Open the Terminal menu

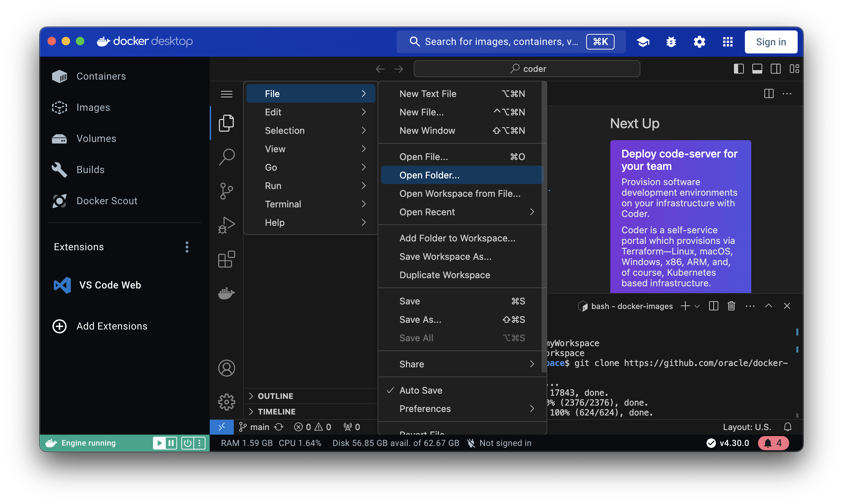pyautogui.click(x=283, y=204)
